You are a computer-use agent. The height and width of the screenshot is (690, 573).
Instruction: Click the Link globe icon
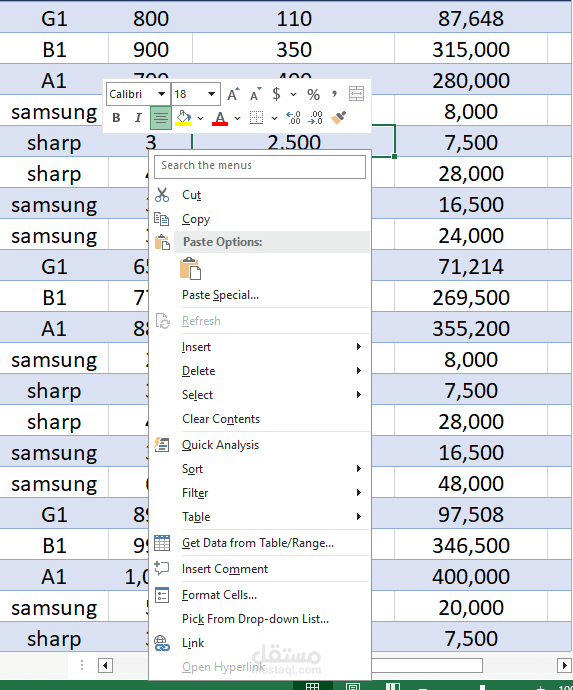(162, 643)
